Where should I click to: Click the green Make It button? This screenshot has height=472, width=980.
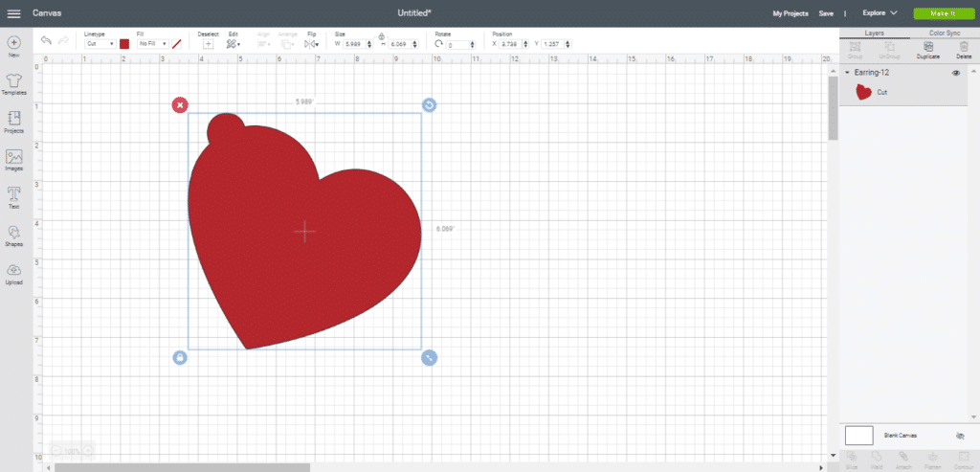click(x=942, y=13)
